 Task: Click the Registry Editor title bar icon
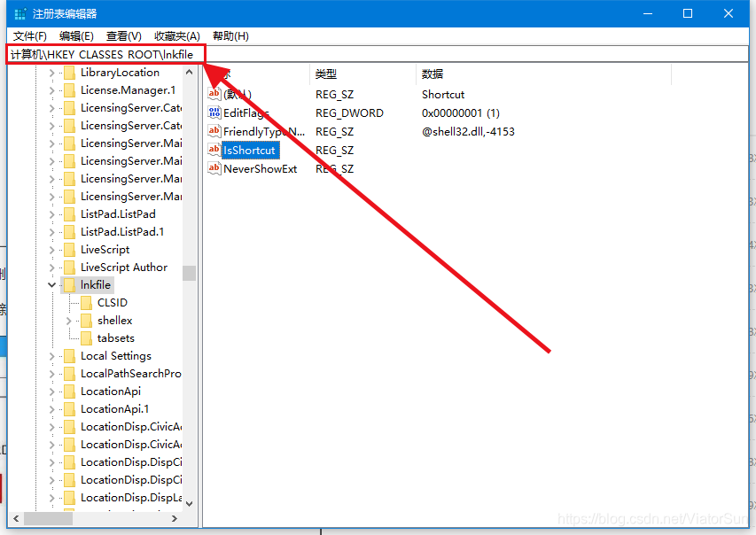tap(19, 13)
